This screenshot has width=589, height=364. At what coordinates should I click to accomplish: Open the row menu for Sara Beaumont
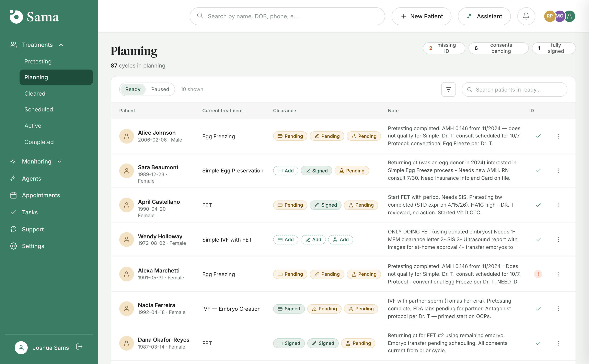coord(558,171)
